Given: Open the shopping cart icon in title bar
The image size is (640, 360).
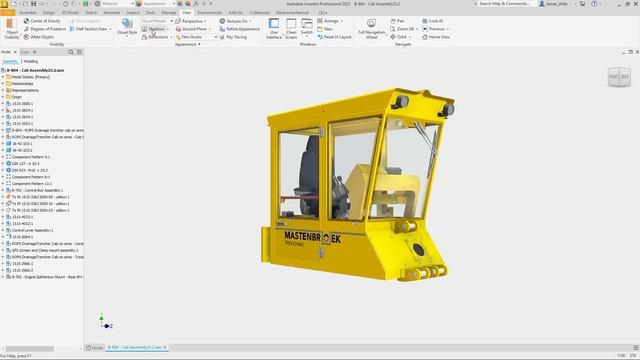Looking at the screenshot, I should (x=582, y=4).
